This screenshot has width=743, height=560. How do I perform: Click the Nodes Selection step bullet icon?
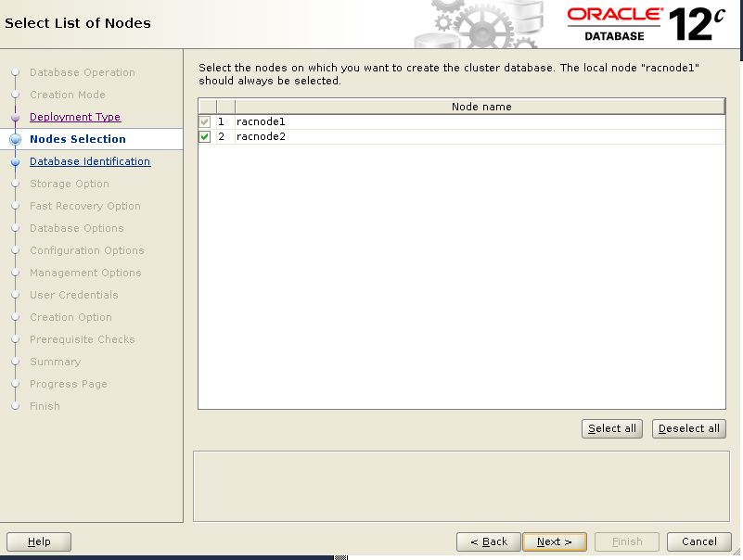click(x=15, y=139)
